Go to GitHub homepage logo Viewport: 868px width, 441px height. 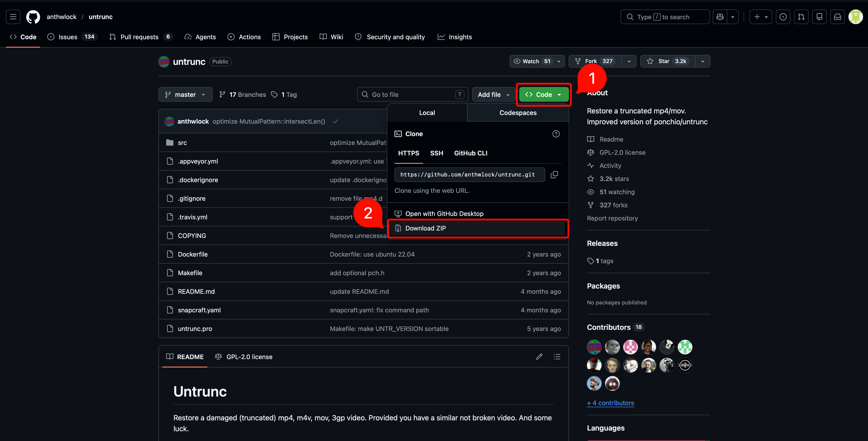33,17
